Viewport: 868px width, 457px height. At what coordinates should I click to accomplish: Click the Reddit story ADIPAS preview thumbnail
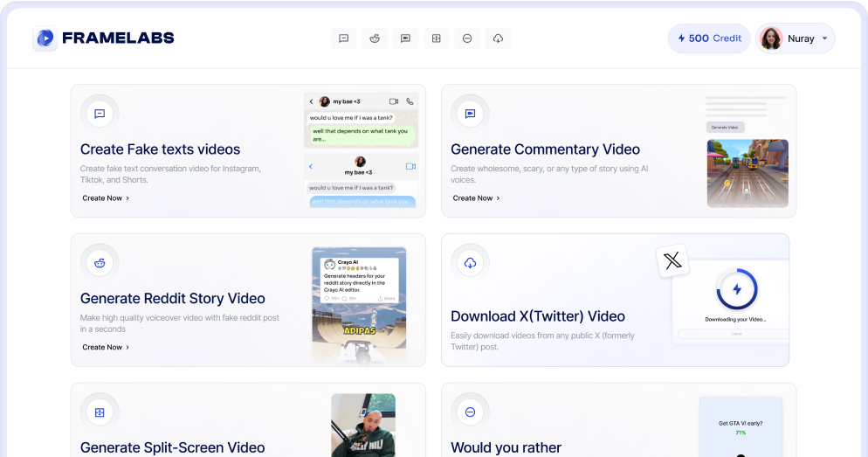(x=359, y=305)
